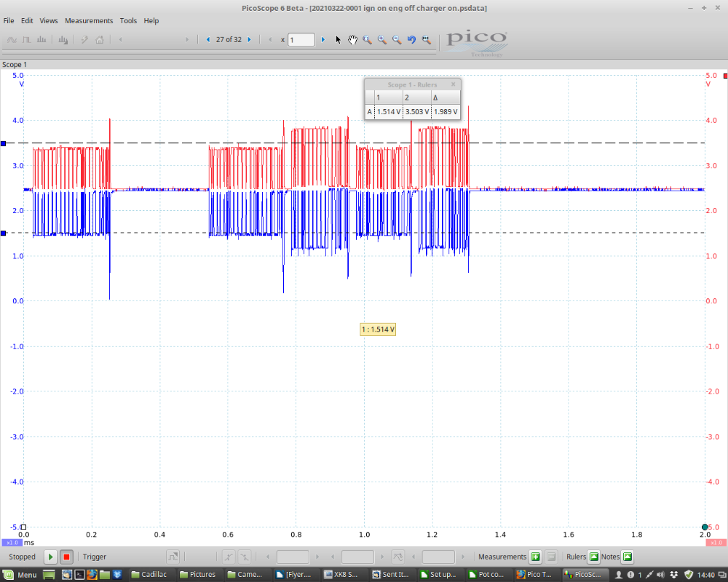Increase the x zoom factor
This screenshot has height=582, width=728.
[323, 40]
